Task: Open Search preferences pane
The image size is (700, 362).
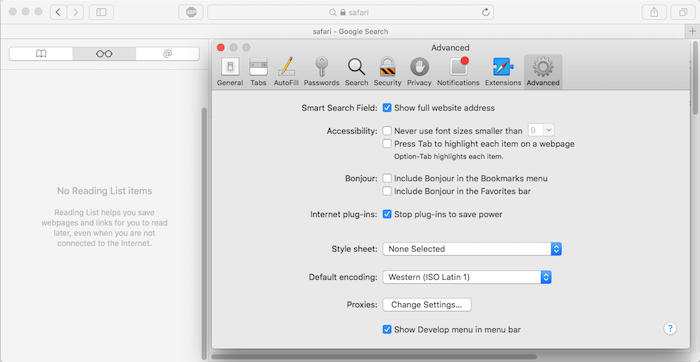Action: tap(356, 72)
